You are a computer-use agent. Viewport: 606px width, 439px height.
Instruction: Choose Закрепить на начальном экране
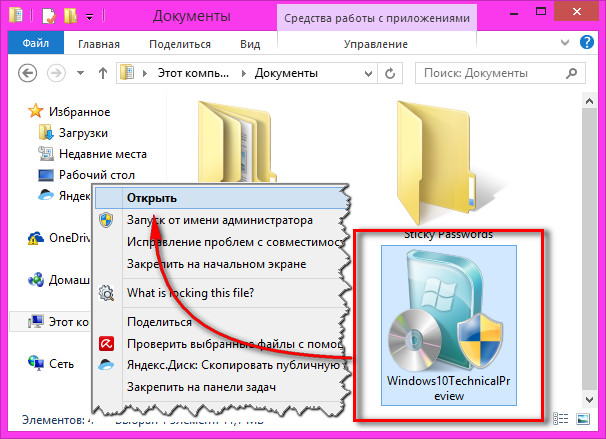click(222, 264)
